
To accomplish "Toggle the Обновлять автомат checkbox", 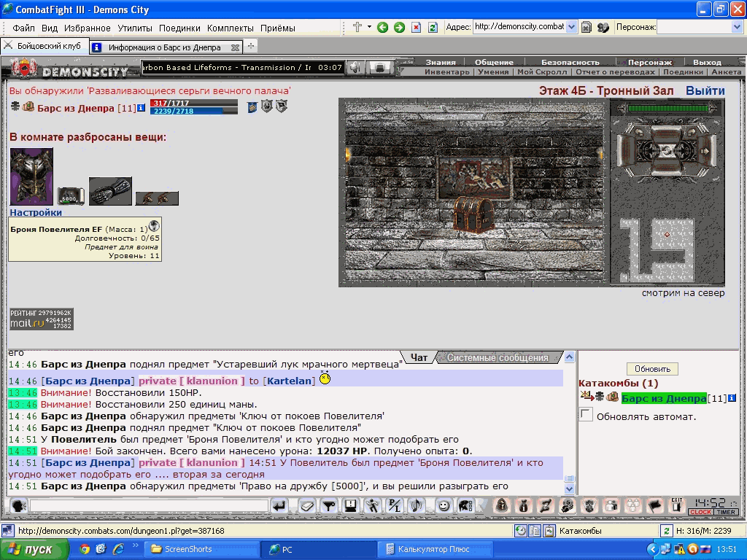I will [586, 415].
